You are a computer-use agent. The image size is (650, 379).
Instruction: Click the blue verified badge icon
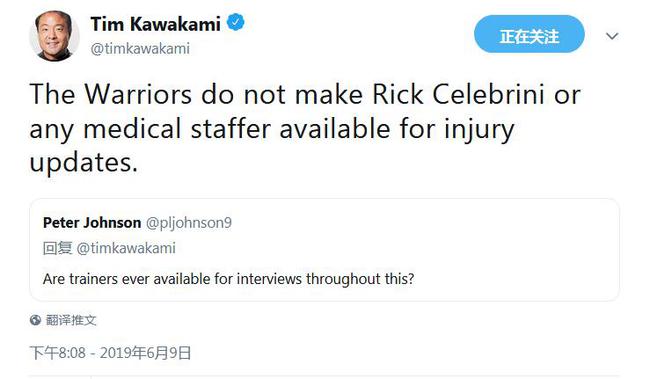[x=235, y=22]
